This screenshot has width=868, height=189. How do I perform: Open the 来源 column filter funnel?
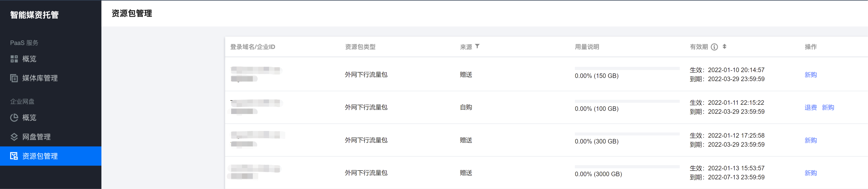[477, 46]
